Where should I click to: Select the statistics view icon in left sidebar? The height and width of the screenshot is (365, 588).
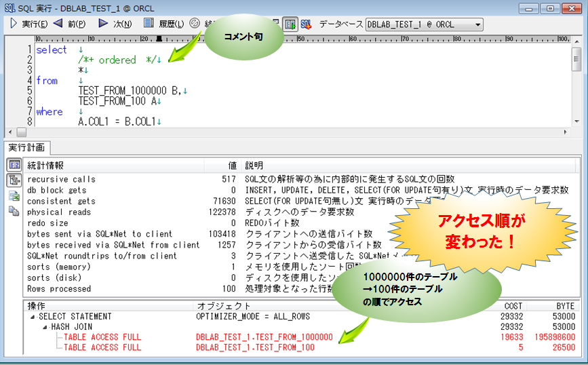[x=14, y=165]
